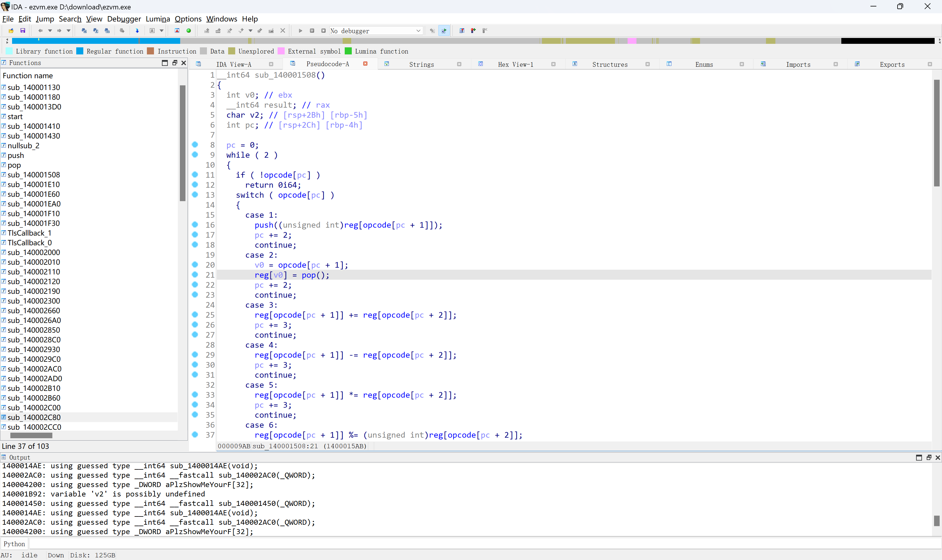Open the 'No debugger' combo box
The width and height of the screenshot is (942, 560).
(376, 31)
